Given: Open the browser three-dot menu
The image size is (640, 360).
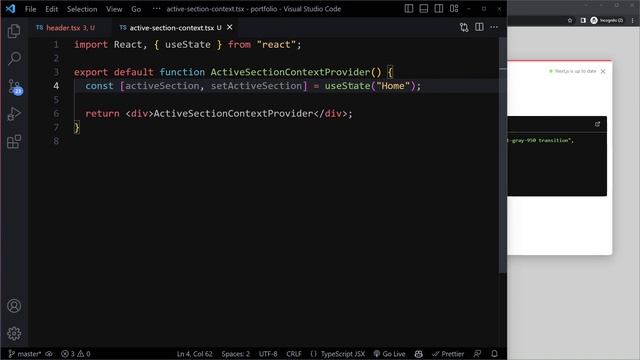Looking at the screenshot, I should pos(633,20).
